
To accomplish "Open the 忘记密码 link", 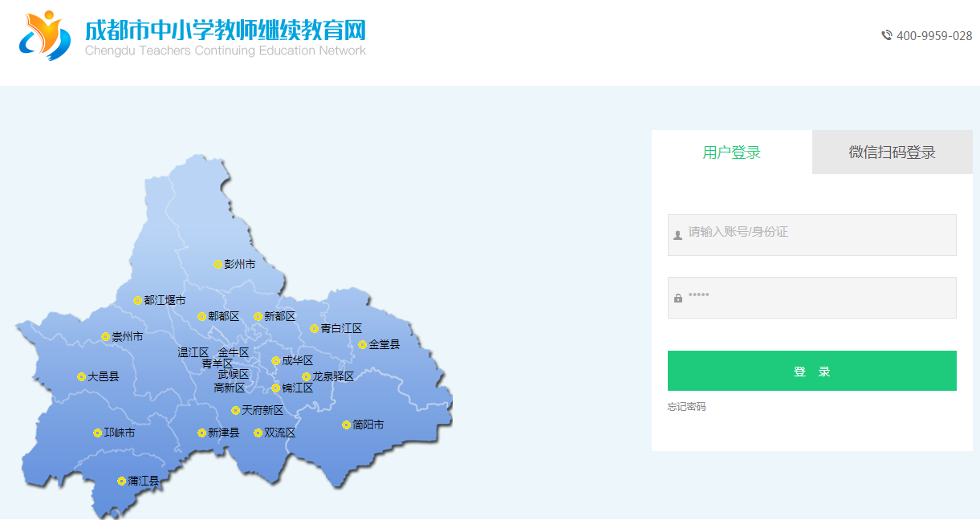I will [687, 407].
